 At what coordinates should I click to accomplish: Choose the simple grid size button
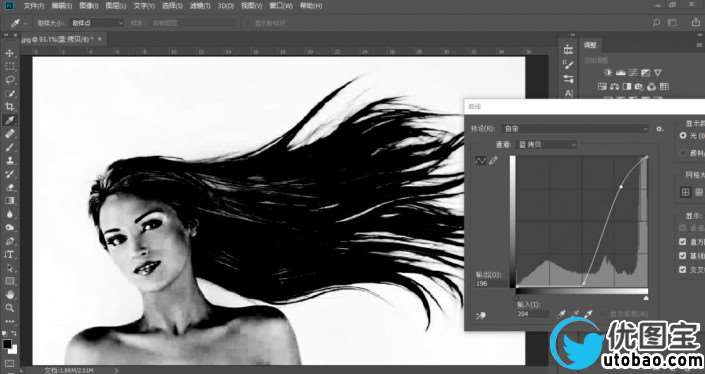click(685, 192)
